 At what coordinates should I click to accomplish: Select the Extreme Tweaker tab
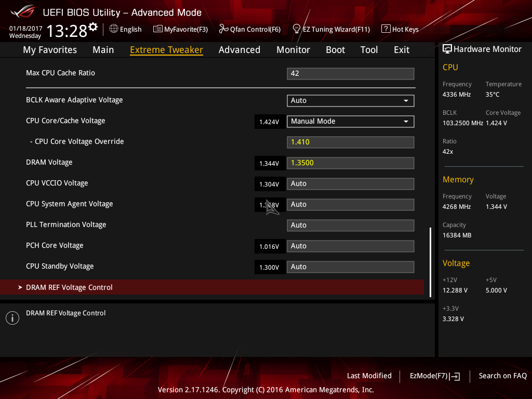click(167, 50)
